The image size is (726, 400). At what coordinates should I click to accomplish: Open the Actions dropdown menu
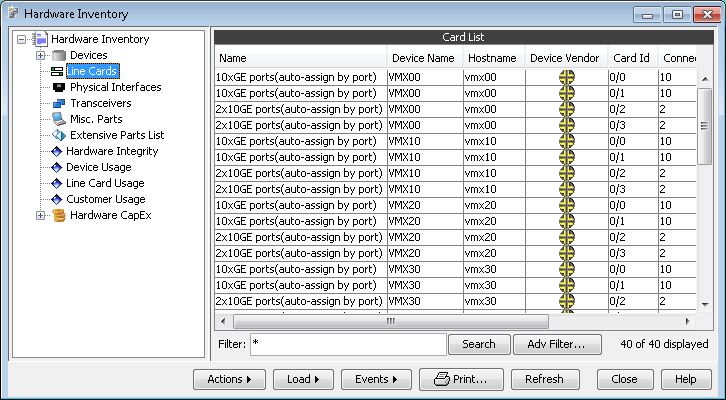click(229, 379)
